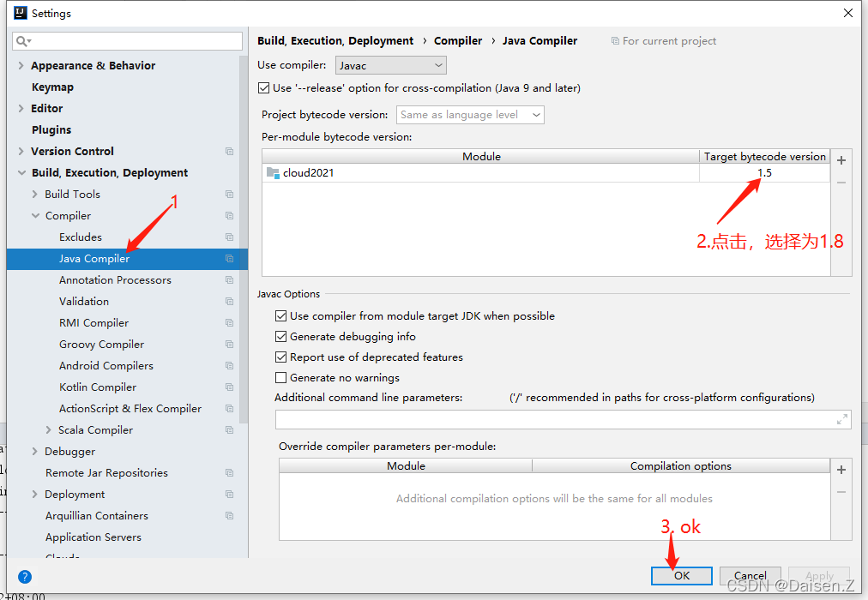
Task: Remove override with compilation options minus icon
Action: coord(841,492)
